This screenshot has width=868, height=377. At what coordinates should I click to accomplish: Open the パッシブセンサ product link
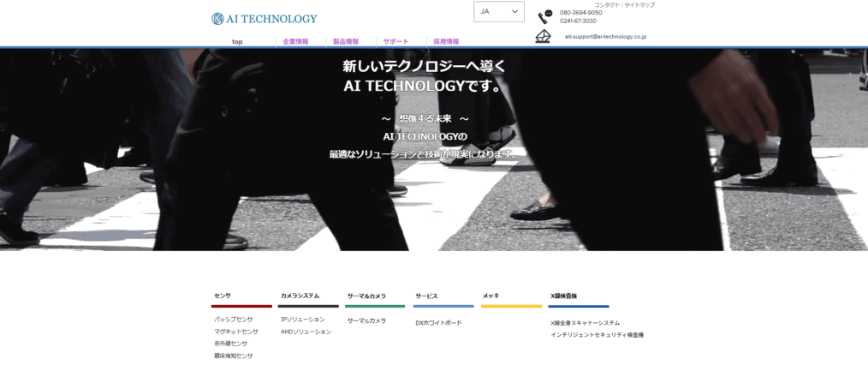point(234,320)
